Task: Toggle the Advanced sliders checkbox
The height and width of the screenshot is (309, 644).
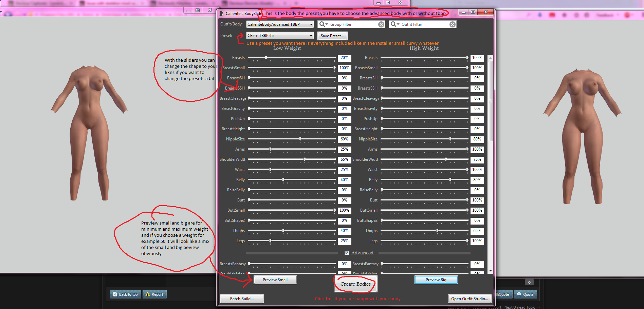Action: (x=347, y=253)
